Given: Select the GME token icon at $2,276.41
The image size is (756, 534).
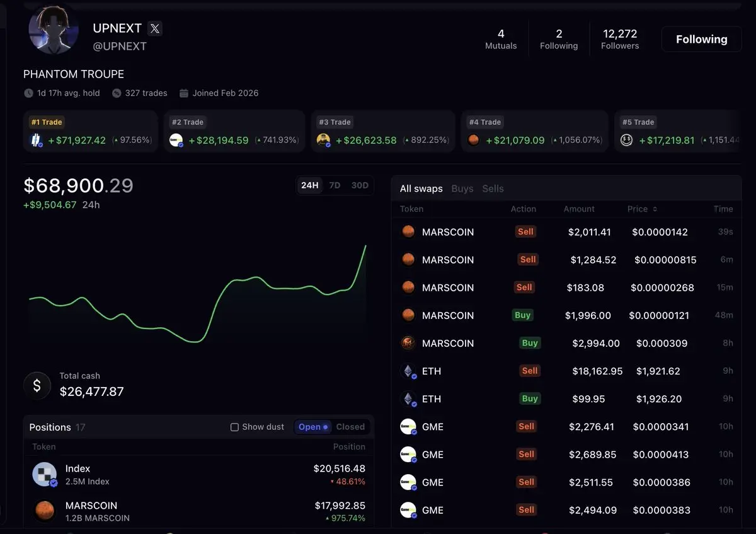Looking at the screenshot, I should 408,427.
